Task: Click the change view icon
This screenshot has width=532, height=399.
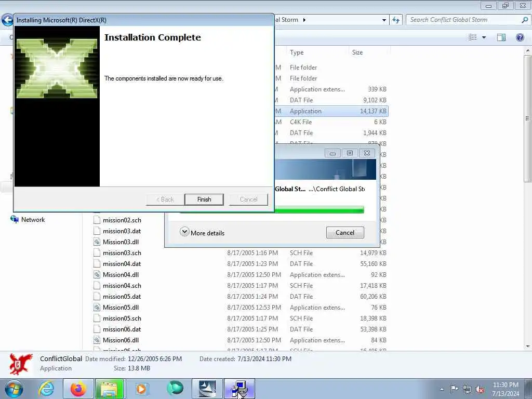Action: click(473, 37)
